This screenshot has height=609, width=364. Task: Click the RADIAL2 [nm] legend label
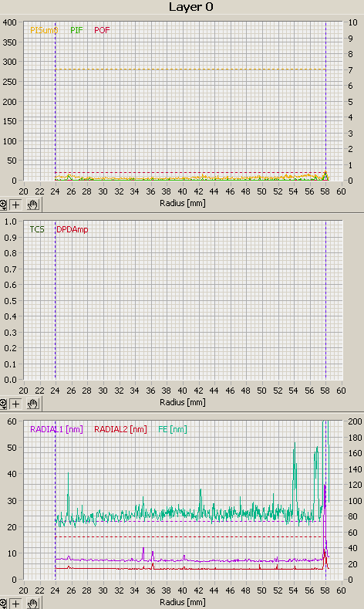tap(120, 429)
